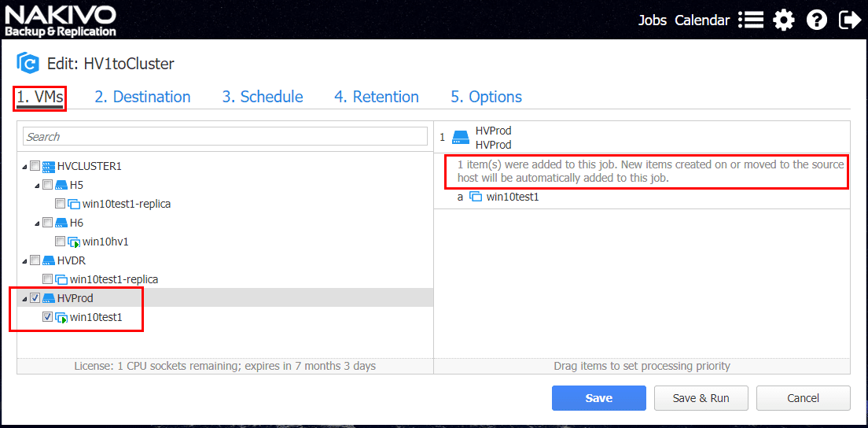Viewport: 868px width, 428px height.
Task: Collapse the H6 host node
Action: (37, 223)
